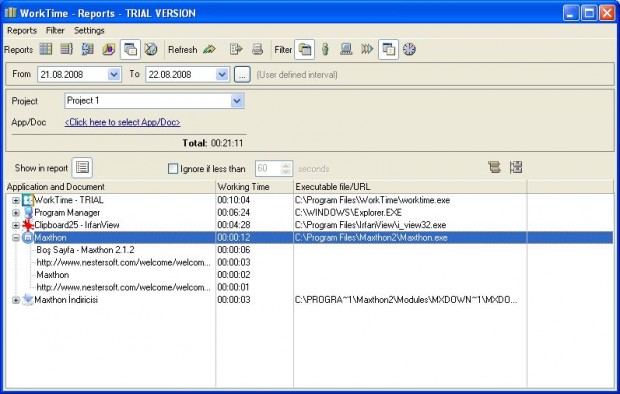Expand the WorkTime - TRIAL tree node
The width and height of the screenshot is (620, 394).
[x=16, y=201]
